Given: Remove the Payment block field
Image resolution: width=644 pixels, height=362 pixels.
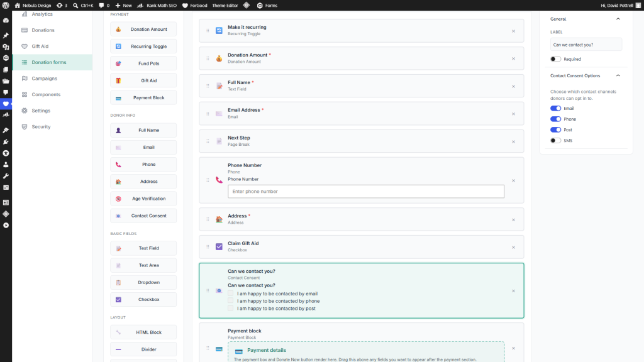Looking at the screenshot, I should click(x=513, y=348).
